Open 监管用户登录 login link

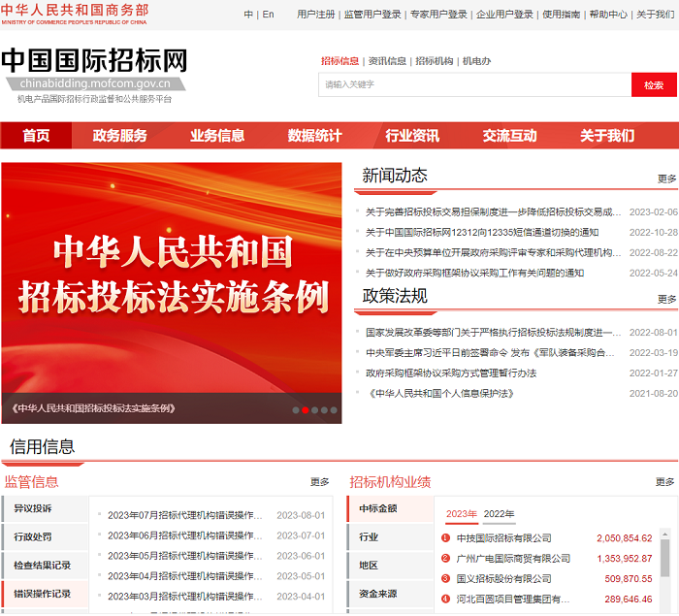click(372, 15)
